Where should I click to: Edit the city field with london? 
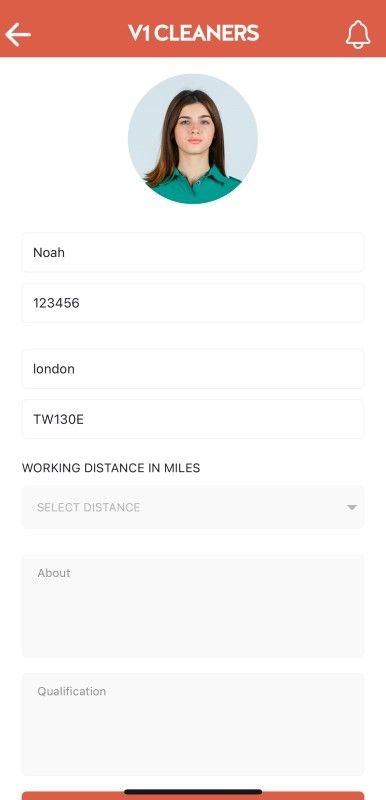193,369
